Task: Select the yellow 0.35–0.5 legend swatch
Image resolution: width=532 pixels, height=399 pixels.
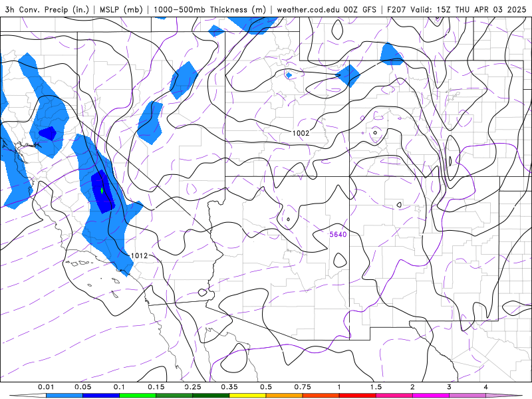Action: point(247,396)
